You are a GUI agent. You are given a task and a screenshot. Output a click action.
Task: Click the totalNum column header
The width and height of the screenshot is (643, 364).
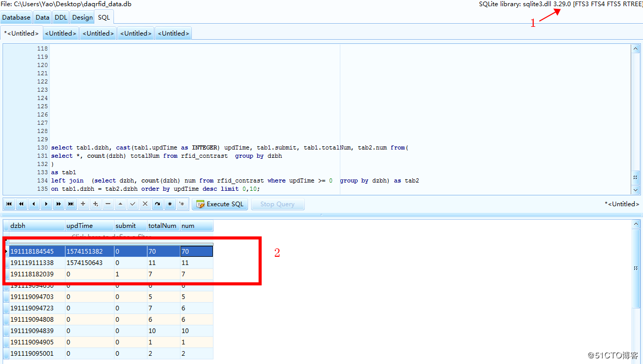(x=163, y=226)
